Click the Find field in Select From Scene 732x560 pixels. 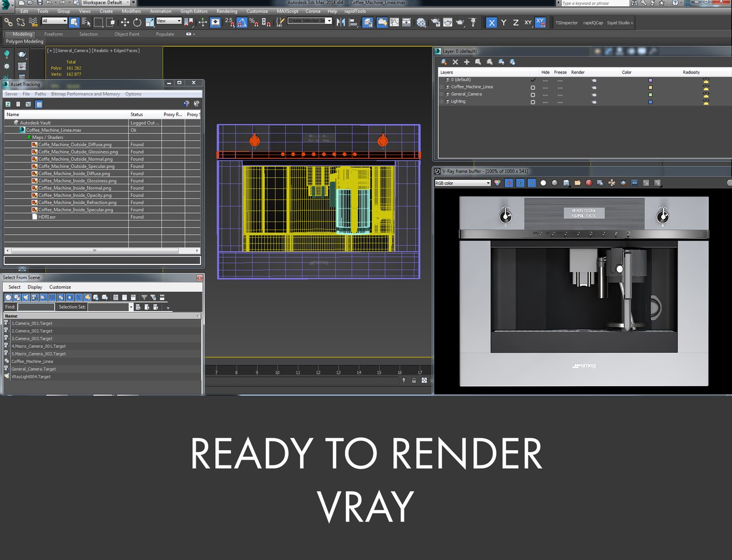[x=36, y=307]
